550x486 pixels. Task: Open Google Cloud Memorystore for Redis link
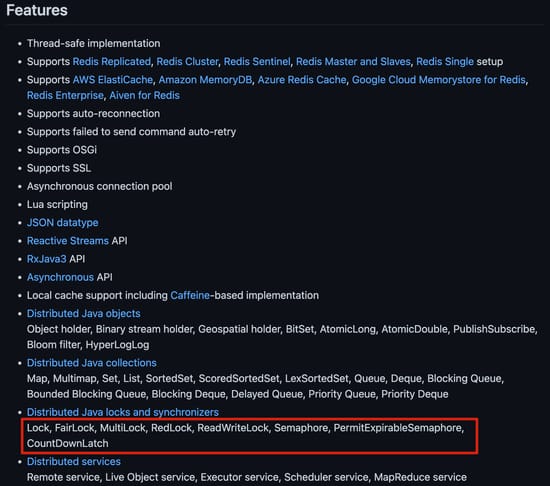(438, 80)
